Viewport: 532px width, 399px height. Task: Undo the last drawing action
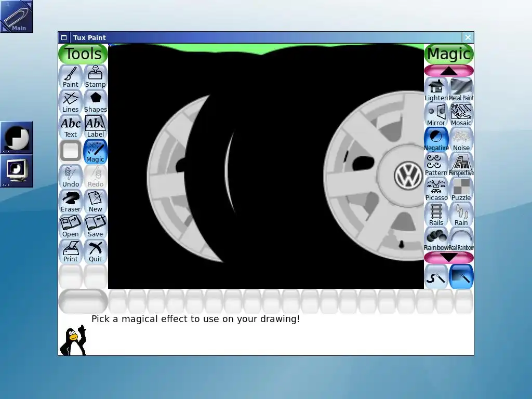[x=71, y=177]
